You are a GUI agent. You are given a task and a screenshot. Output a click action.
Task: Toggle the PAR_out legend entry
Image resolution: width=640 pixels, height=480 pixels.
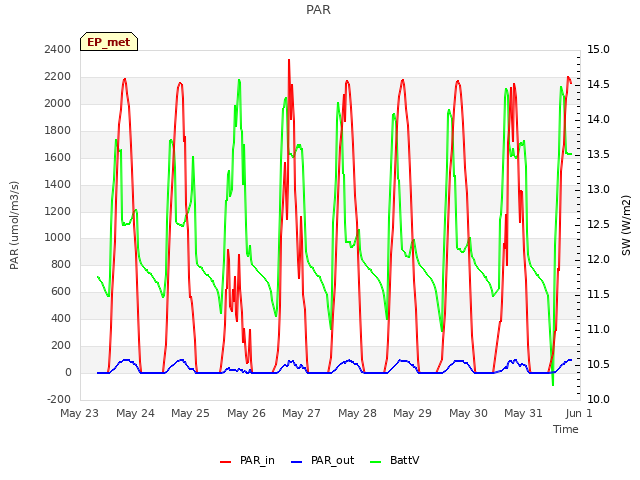tap(322, 460)
